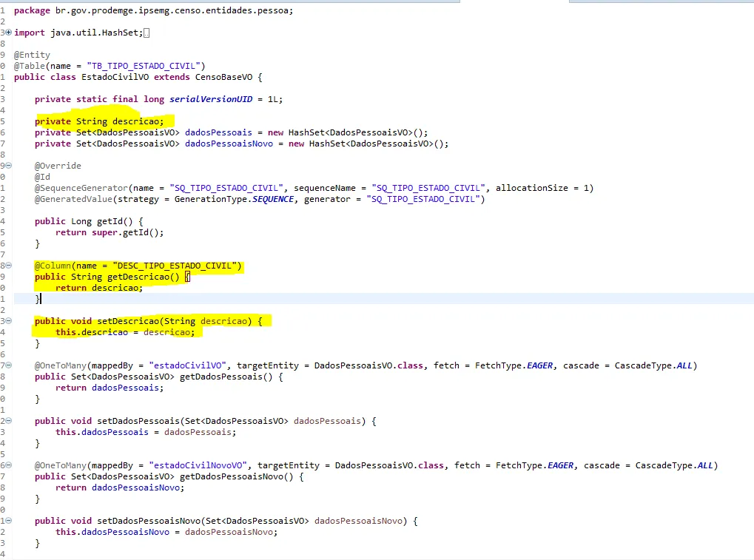Click the method name 'getDadosPessoaisNovo()'
The image size is (754, 560).
pyautogui.click(x=237, y=477)
